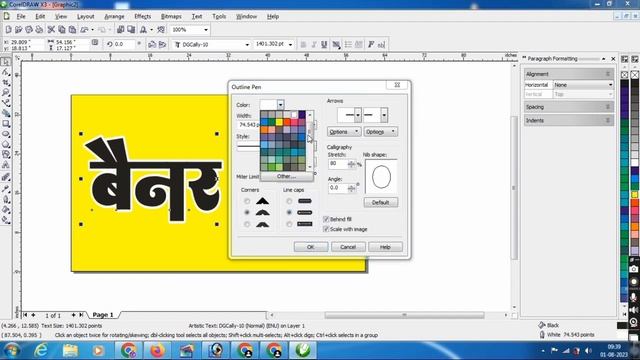Select the Ellipse tool in the toolbox
Screen dimensions: 640x360
click(x=6, y=134)
